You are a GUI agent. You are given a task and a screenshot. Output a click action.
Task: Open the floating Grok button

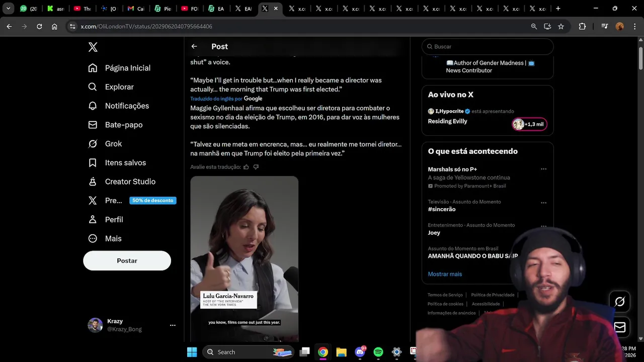tap(620, 301)
